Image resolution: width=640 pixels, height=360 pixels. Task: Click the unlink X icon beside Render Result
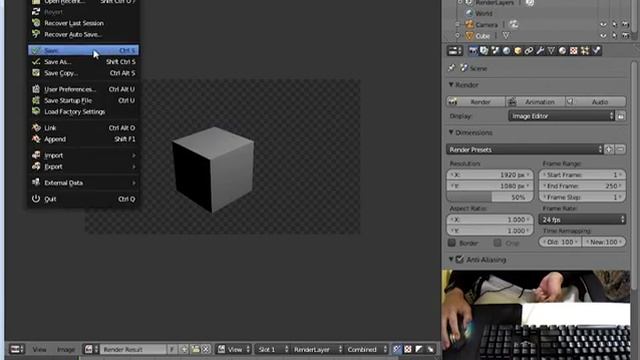tap(206, 349)
